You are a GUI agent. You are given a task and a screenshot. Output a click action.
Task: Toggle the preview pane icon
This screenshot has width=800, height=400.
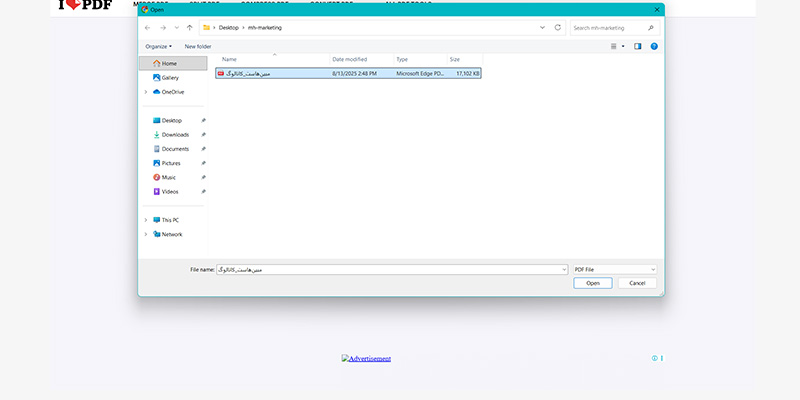point(638,46)
